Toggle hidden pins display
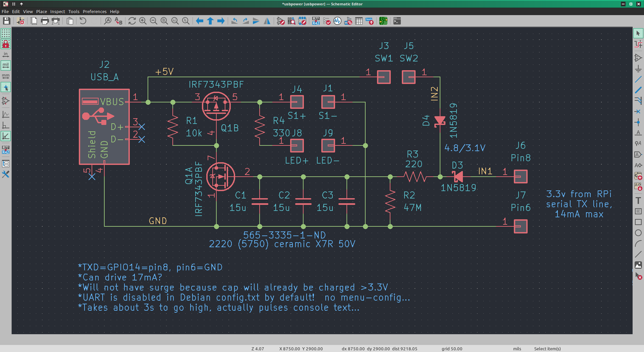Image resolution: width=644 pixels, height=352 pixels. 6,101
